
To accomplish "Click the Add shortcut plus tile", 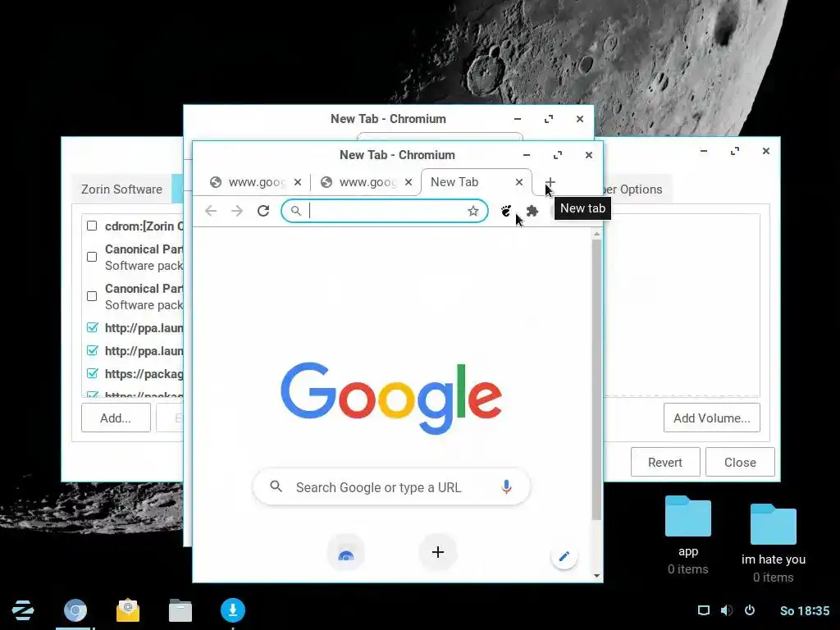I will [438, 552].
